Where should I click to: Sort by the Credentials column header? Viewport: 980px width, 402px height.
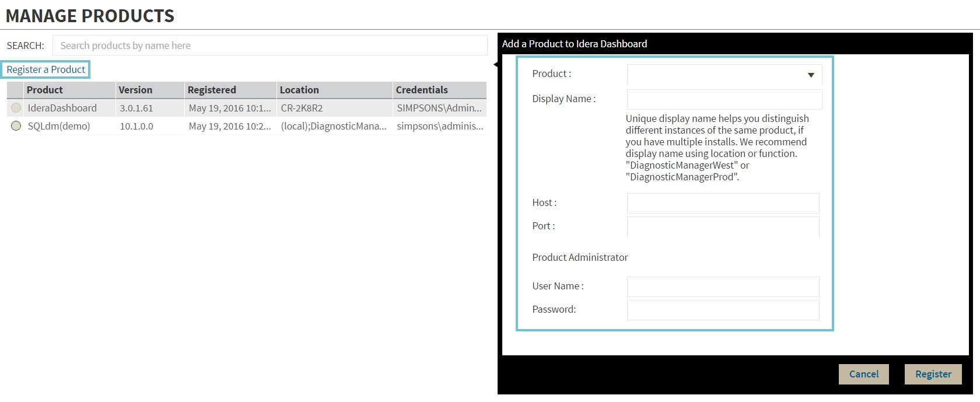point(422,90)
